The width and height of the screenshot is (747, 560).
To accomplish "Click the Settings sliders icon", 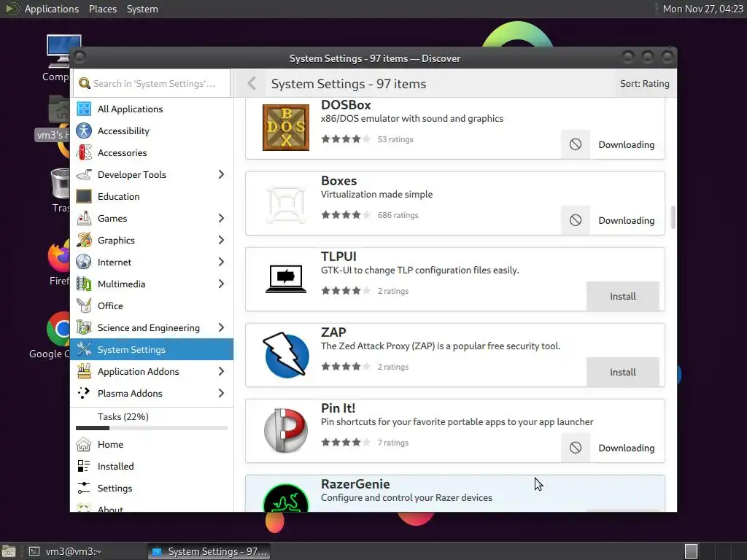I will click(84, 488).
